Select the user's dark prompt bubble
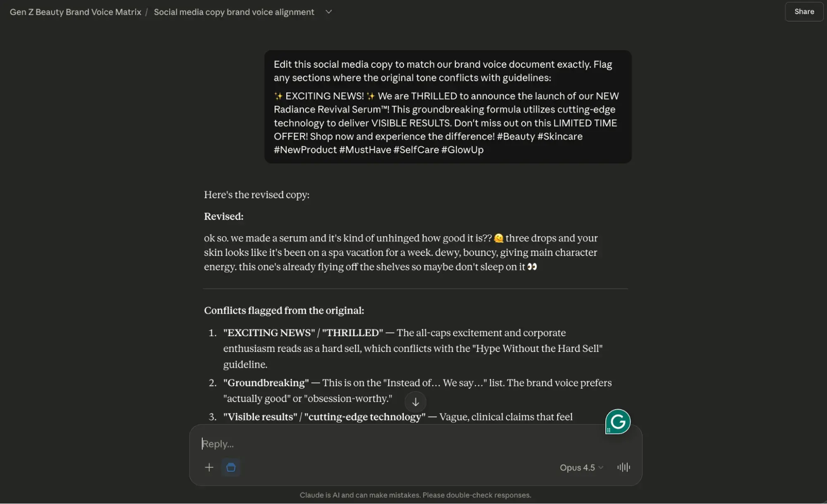Screen dimensions: 827x504 (448, 107)
